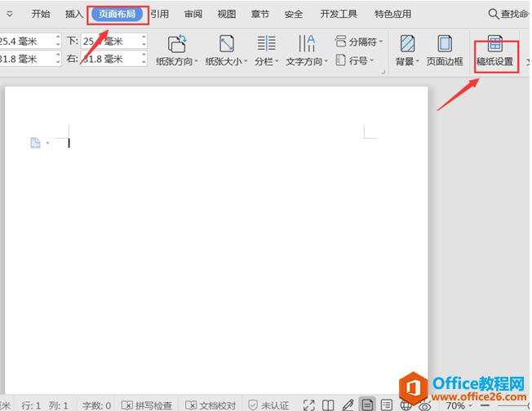This screenshot has height=411, width=532.
Task: Click the 分栏 columns icon
Action: click(x=266, y=43)
